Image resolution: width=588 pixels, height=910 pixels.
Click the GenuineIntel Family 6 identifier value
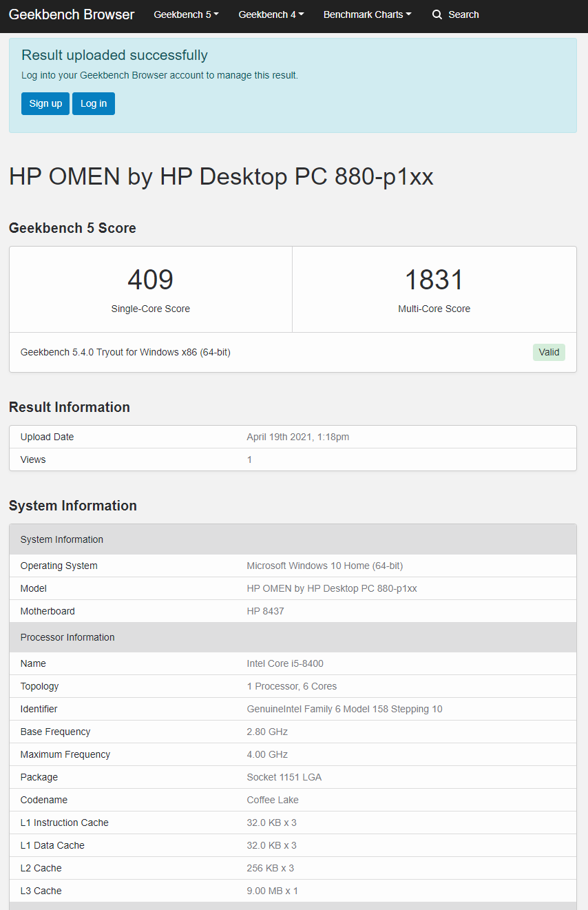(x=344, y=709)
